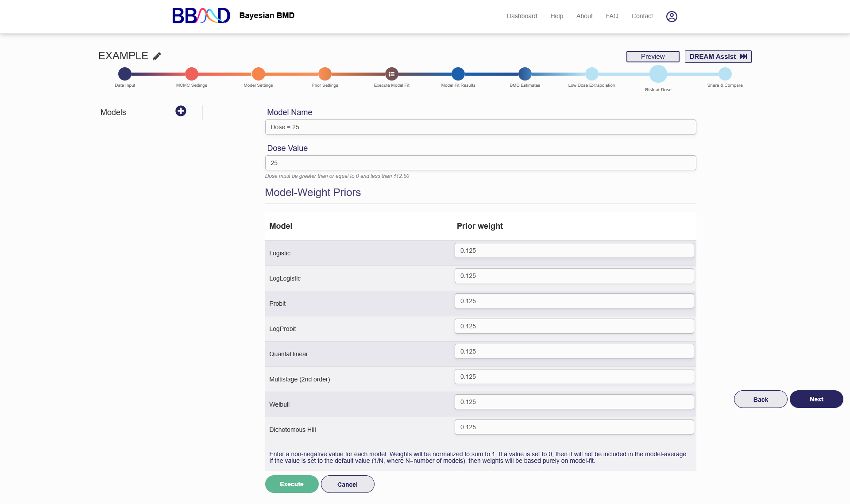Go to the Model Fit Results step

[x=458, y=74]
